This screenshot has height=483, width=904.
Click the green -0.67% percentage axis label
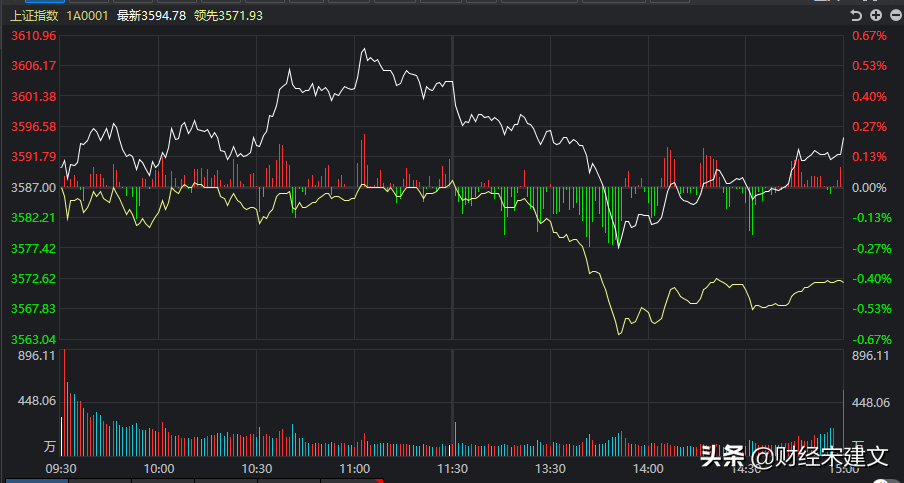coord(869,339)
